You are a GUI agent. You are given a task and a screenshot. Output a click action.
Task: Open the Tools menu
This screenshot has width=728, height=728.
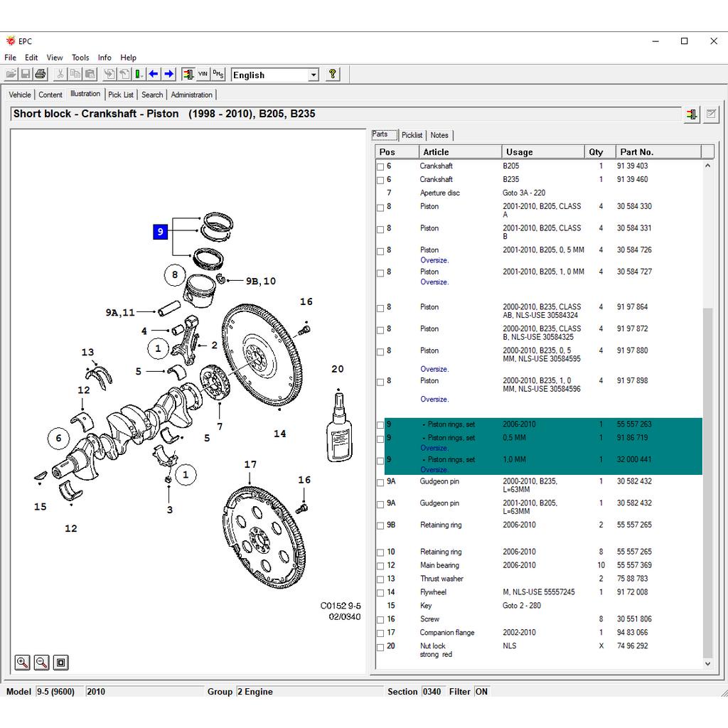pyautogui.click(x=80, y=58)
